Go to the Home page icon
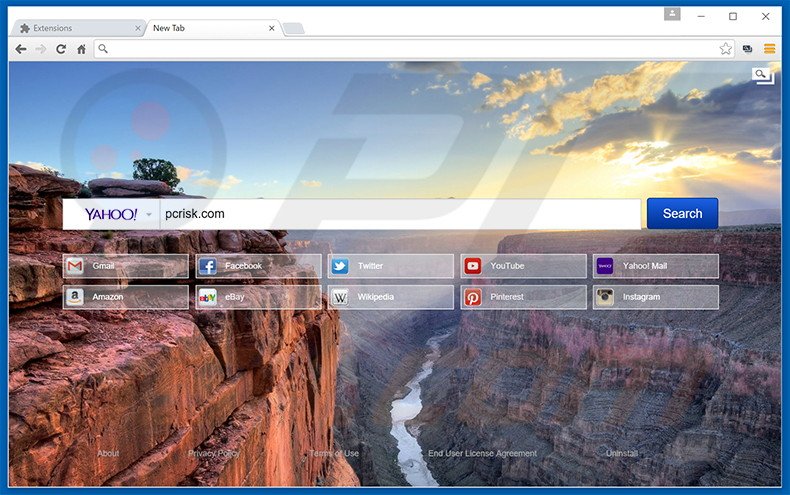 [81, 49]
